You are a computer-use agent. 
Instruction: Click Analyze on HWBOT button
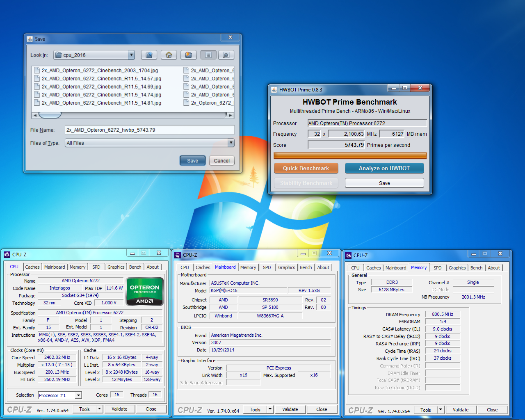point(384,168)
